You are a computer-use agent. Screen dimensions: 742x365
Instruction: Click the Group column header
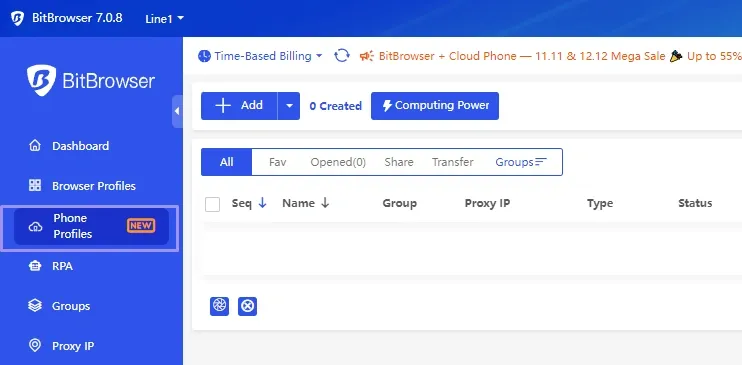[399, 203]
